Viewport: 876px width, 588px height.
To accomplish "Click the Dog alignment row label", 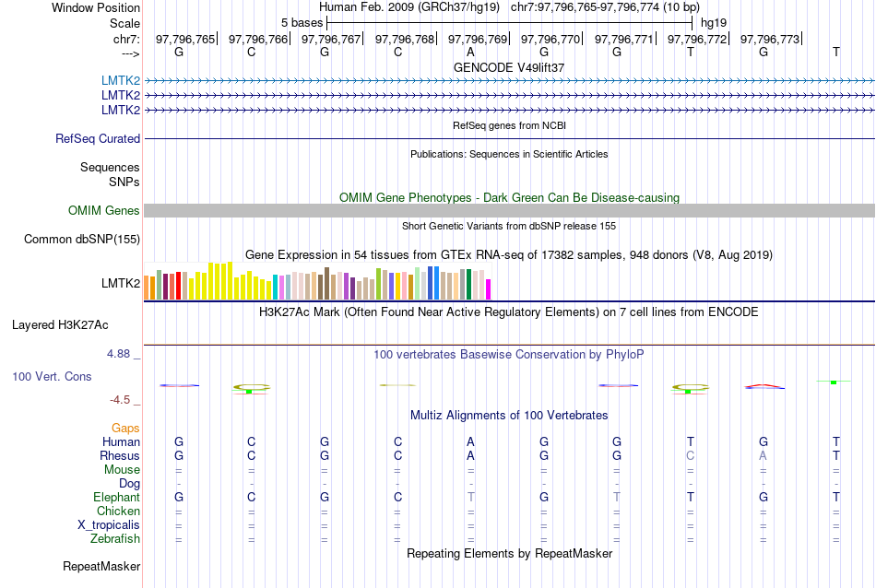I will pyautogui.click(x=130, y=484).
